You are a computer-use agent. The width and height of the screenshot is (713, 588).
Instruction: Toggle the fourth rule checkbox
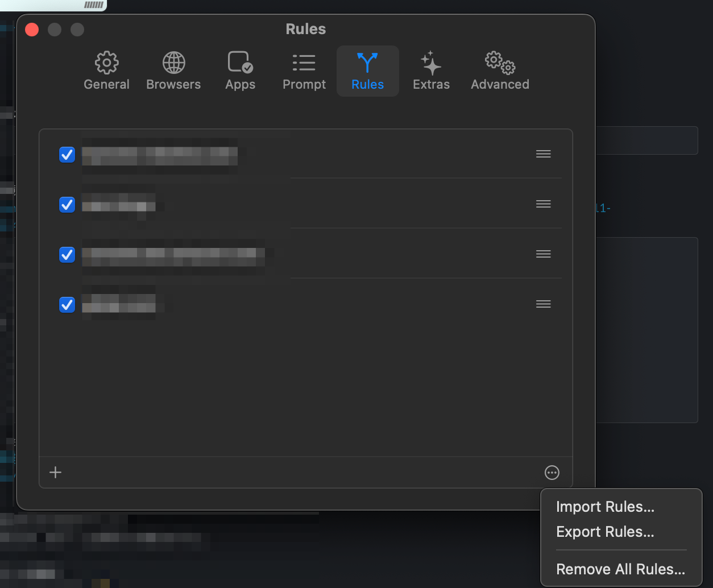67,304
